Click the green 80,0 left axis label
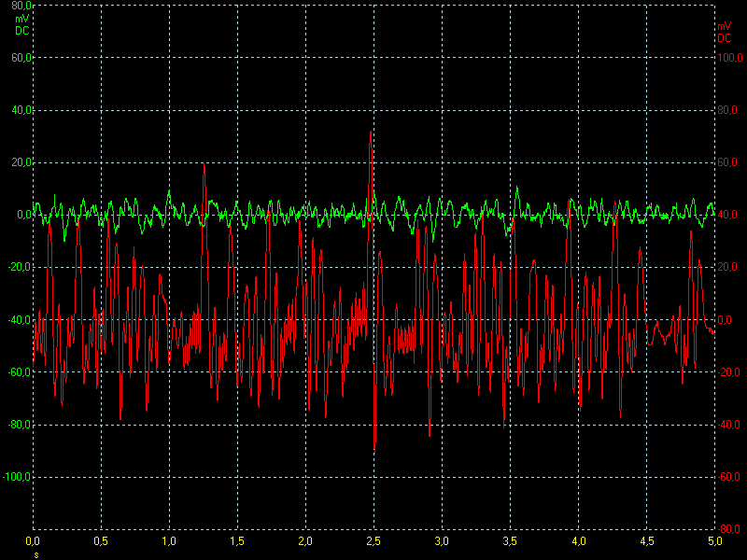Image resolution: width=747 pixels, height=560 pixels. (x=21, y=6)
